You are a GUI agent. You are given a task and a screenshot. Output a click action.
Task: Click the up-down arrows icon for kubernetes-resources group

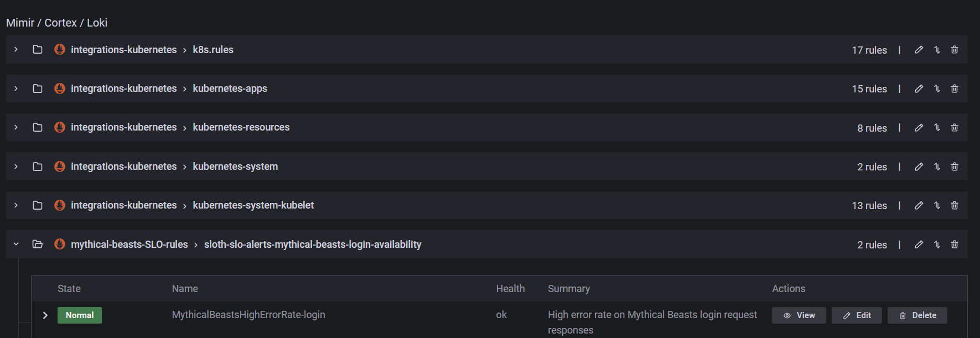tap(937, 128)
